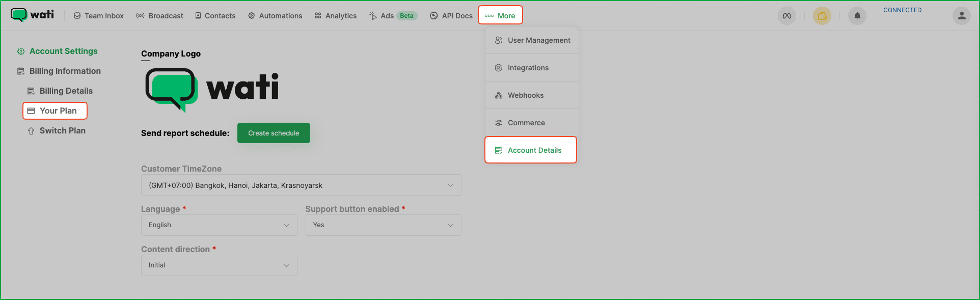This screenshot has width=980, height=300.
Task: Select Your Plan in the sidebar
Action: click(55, 111)
